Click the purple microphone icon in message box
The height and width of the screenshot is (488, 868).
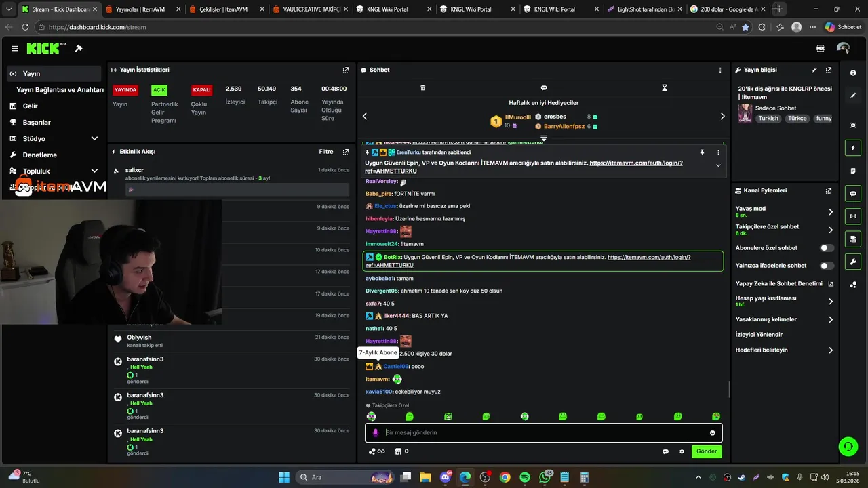click(376, 432)
